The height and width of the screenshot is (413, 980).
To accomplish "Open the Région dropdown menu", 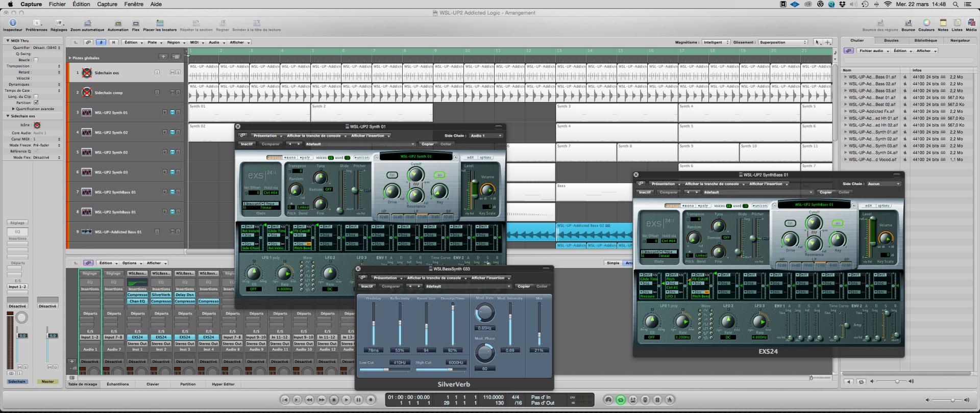I will point(175,42).
